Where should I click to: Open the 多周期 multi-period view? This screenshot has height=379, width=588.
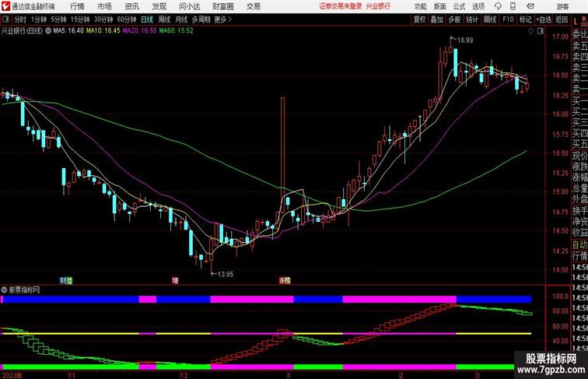pyautogui.click(x=201, y=19)
